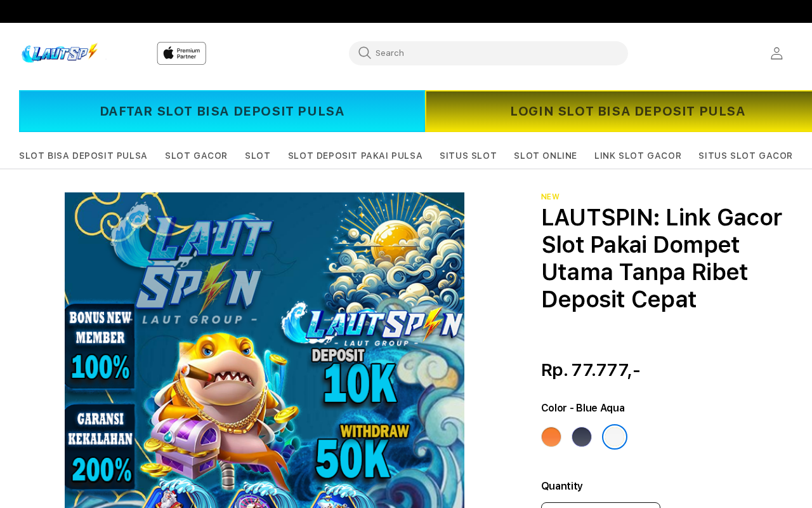Visit the SLOT ONLINE menu link

click(x=546, y=156)
